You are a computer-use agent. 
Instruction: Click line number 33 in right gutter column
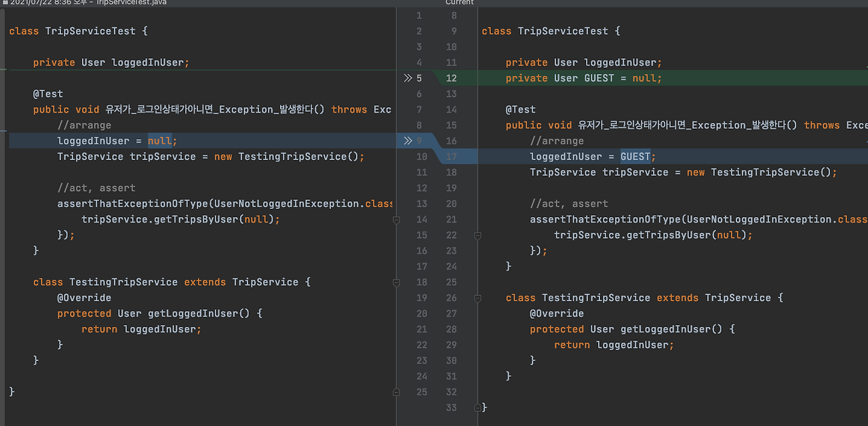click(452, 408)
